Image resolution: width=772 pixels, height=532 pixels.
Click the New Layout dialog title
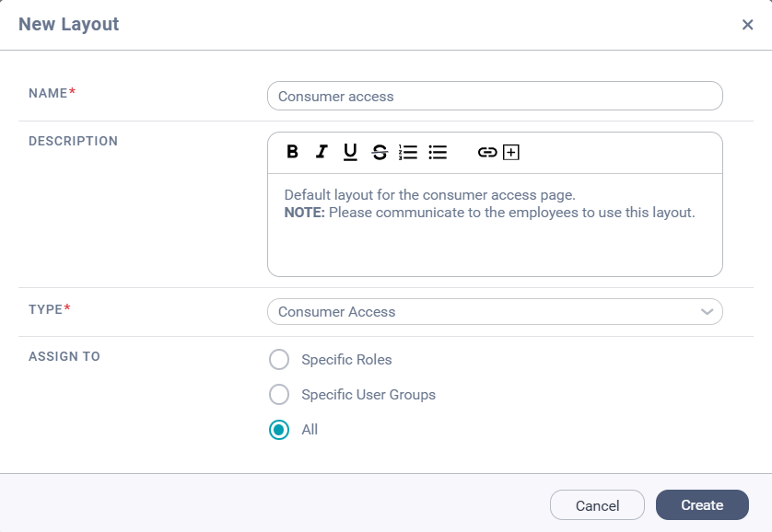tap(68, 24)
